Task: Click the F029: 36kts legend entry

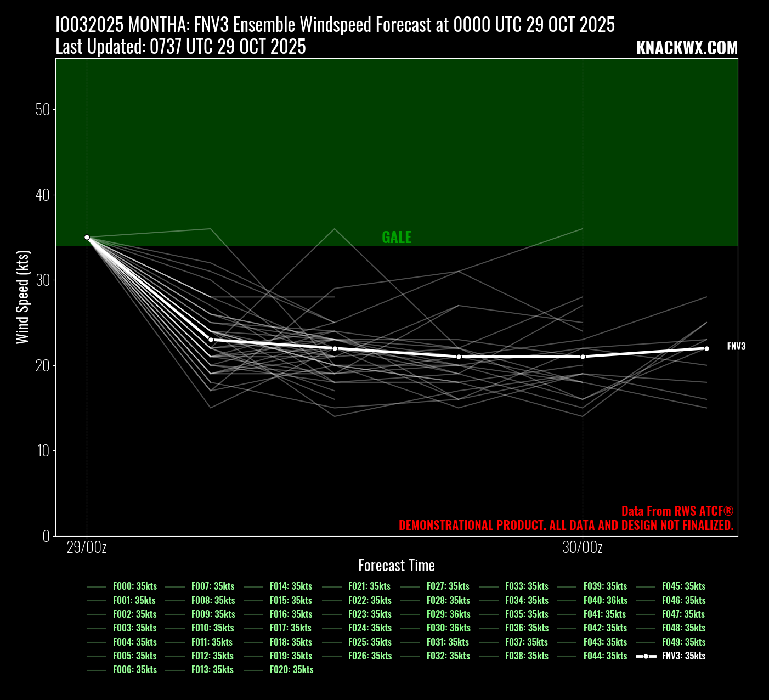Action: pos(448,614)
